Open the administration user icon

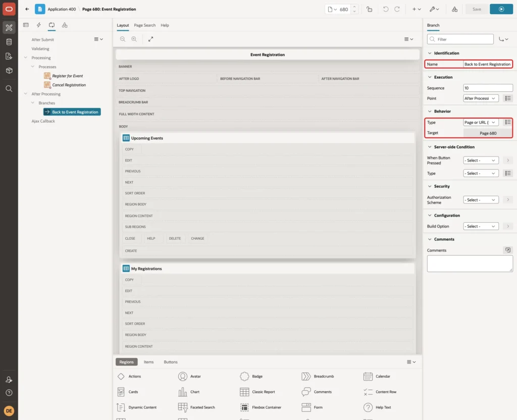[x=9, y=380]
